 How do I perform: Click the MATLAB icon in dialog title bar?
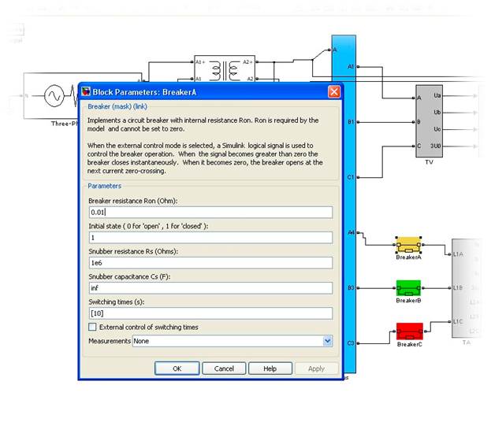(x=85, y=91)
